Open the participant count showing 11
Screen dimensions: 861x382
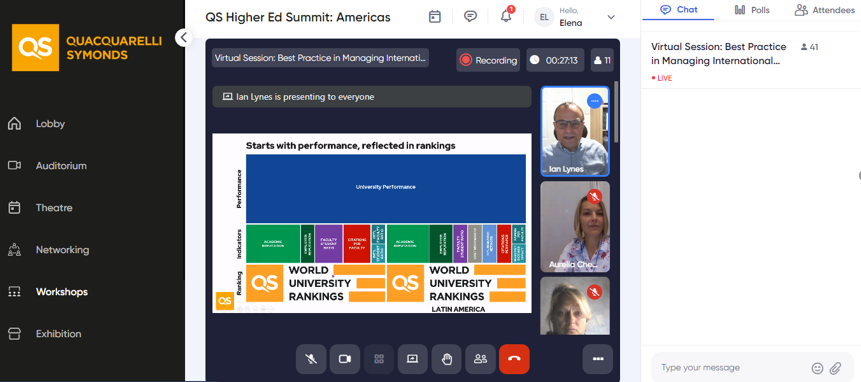(602, 60)
